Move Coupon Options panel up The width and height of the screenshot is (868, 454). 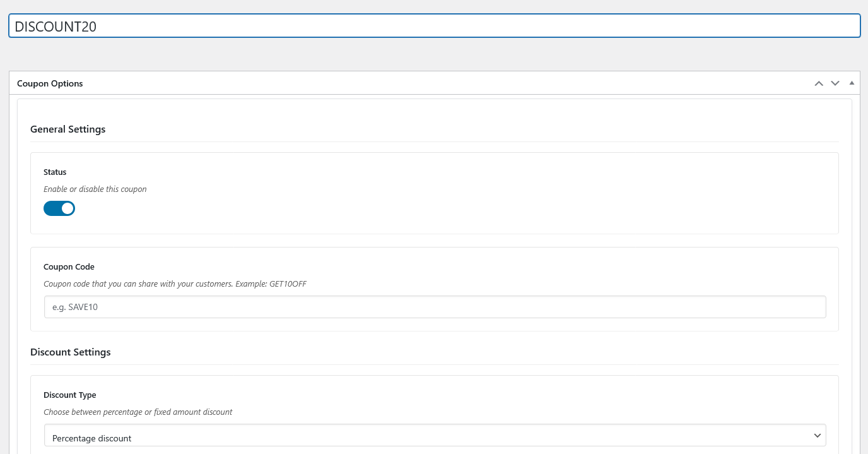coord(819,83)
